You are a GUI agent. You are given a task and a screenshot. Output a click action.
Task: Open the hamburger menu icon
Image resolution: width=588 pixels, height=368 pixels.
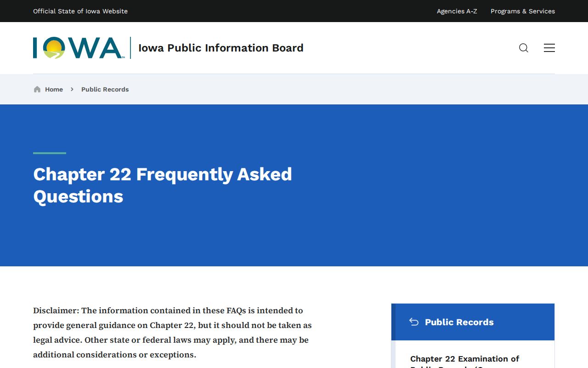(x=549, y=48)
